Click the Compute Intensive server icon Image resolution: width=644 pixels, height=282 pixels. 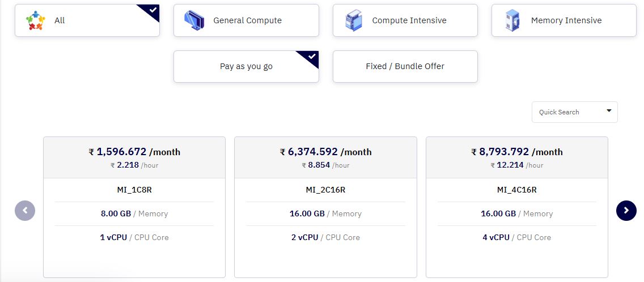click(x=354, y=20)
